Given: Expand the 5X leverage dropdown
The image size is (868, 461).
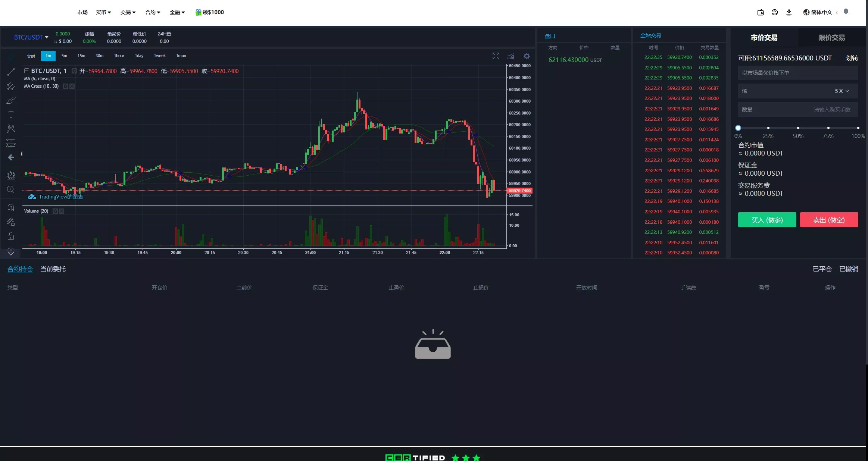Looking at the screenshot, I should [x=842, y=91].
